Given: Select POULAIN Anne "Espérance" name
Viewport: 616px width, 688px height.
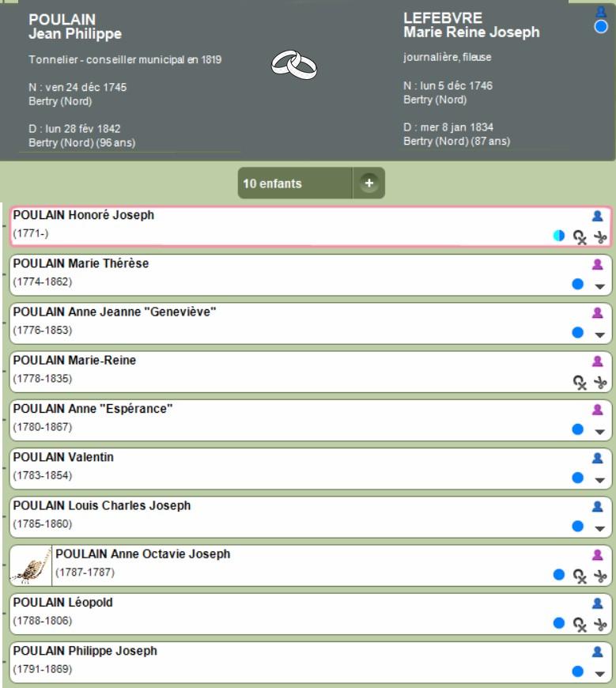Looking at the screenshot, I should coord(93,409).
